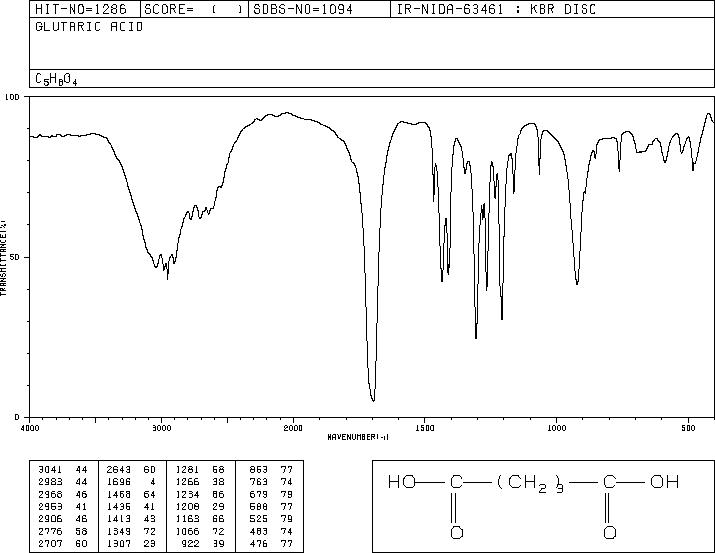715x553 pixels.
Task: Select the 588 peak table entry
Action: (x=259, y=506)
